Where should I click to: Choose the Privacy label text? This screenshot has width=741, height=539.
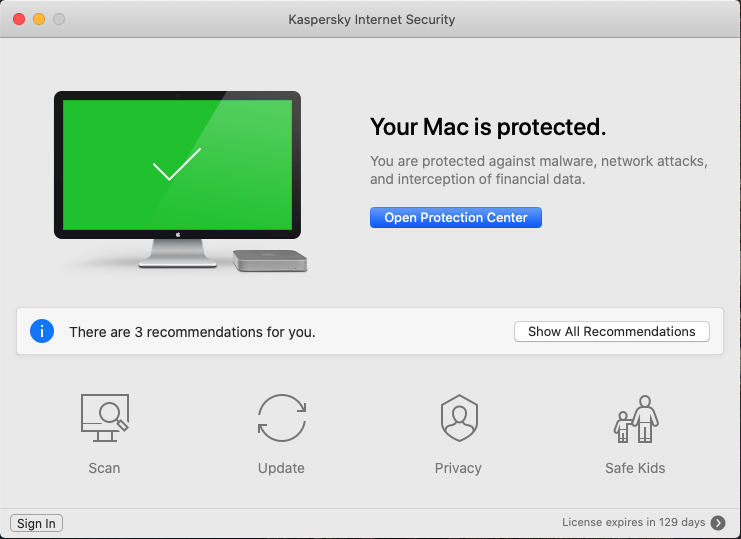pyautogui.click(x=458, y=468)
